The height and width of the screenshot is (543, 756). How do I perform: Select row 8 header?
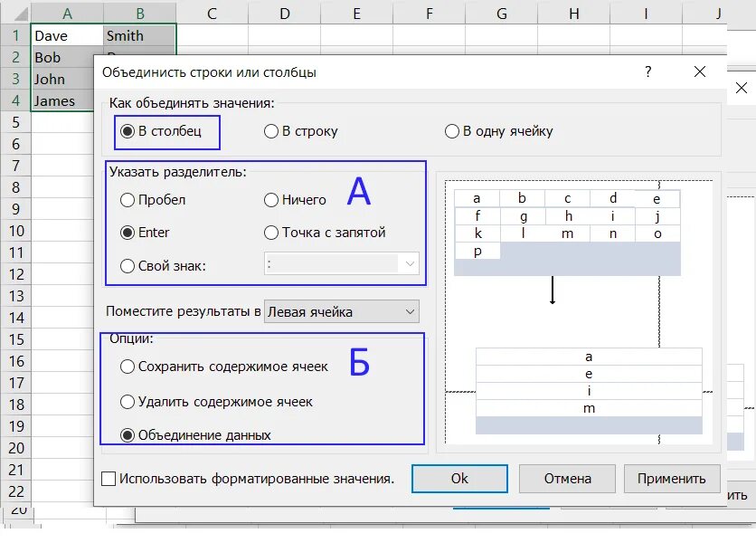(x=16, y=187)
